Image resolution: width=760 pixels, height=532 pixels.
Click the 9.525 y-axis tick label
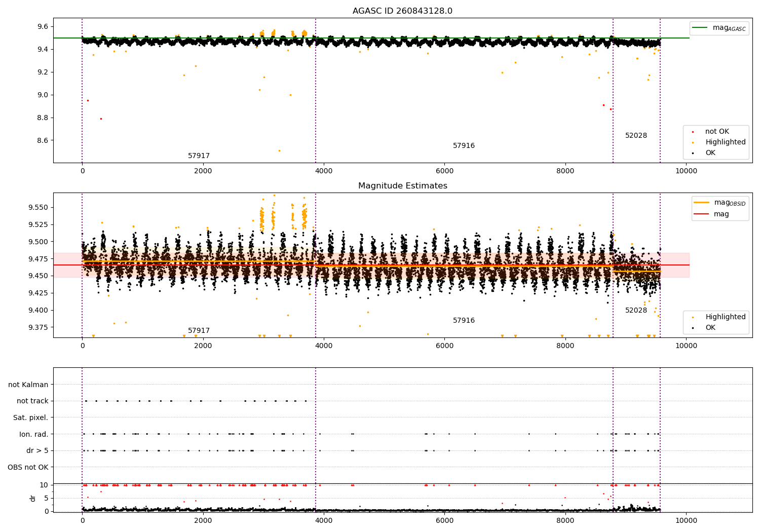[x=39, y=224]
